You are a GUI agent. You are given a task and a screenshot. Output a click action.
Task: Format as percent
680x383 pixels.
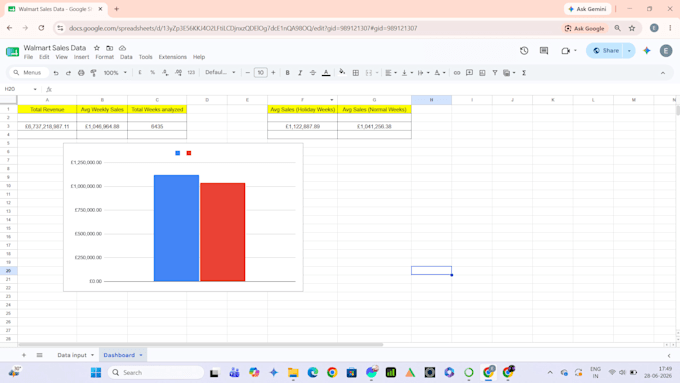pos(152,73)
